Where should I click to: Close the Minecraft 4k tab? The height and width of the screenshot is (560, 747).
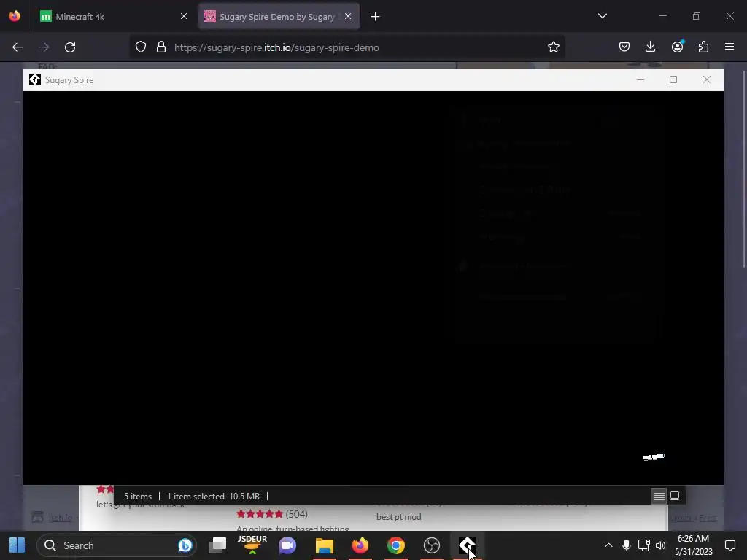(x=183, y=17)
